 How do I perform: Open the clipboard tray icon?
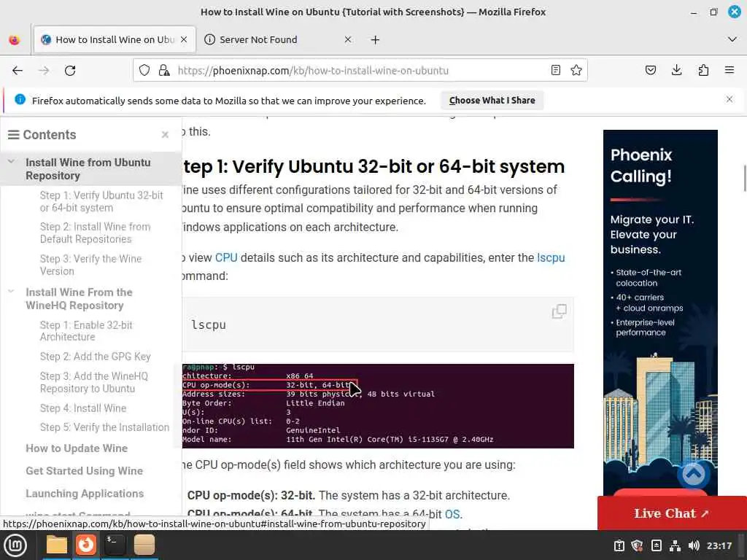point(619,545)
